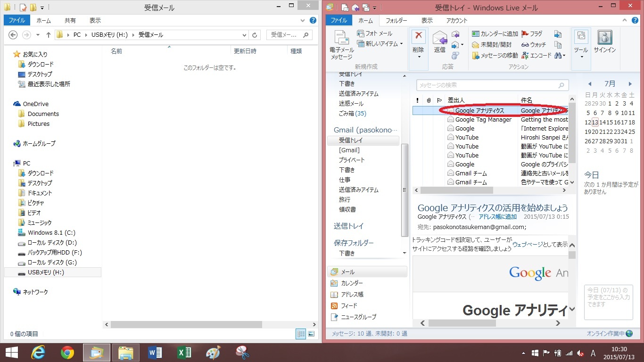This screenshot has height=362, width=644.
Task: Open Live Mail's 表示 ribbon tab
Action: pyautogui.click(x=427, y=20)
